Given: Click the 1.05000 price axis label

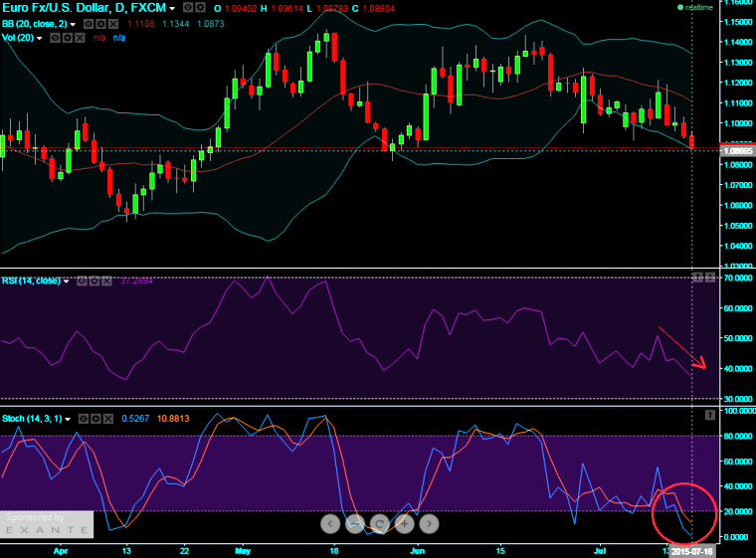Looking at the screenshot, I should 739,226.
